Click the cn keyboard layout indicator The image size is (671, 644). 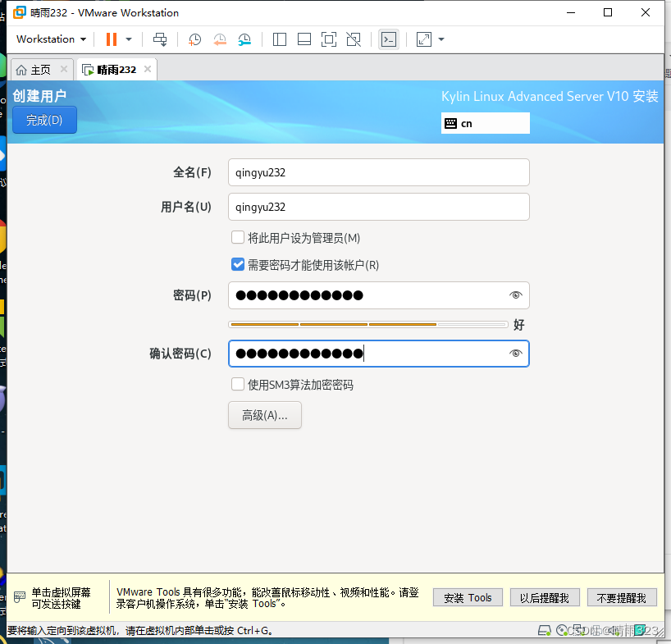click(x=486, y=123)
